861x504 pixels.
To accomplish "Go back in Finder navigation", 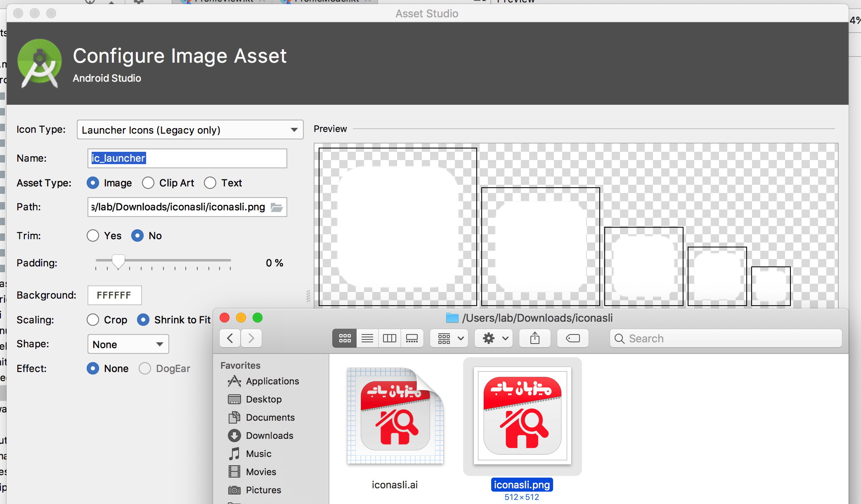I will point(230,339).
